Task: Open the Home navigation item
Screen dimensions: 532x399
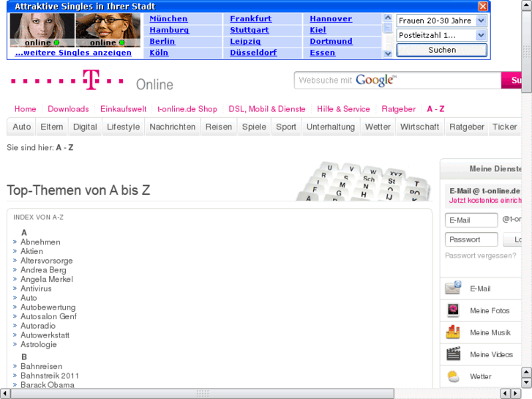Action: pos(25,109)
